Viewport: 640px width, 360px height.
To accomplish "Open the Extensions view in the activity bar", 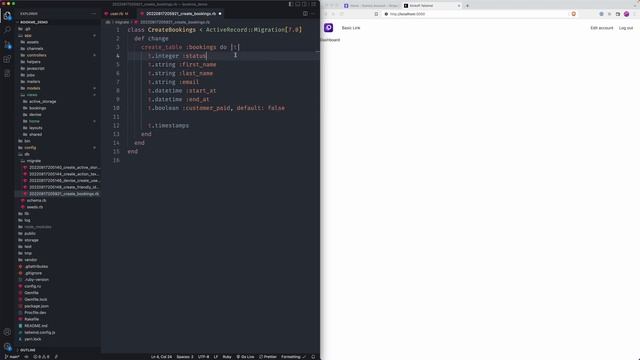I will click(7, 59).
